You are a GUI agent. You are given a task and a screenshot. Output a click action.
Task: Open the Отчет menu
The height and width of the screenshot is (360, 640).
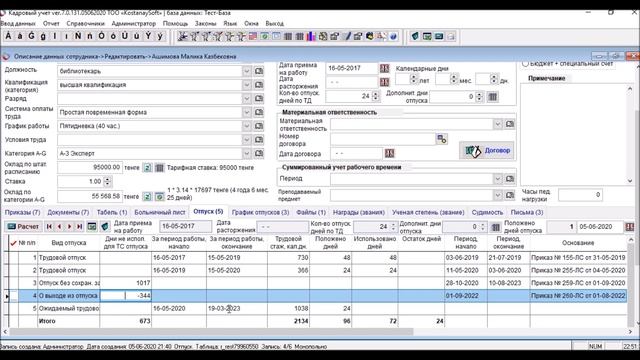[x=51, y=24]
